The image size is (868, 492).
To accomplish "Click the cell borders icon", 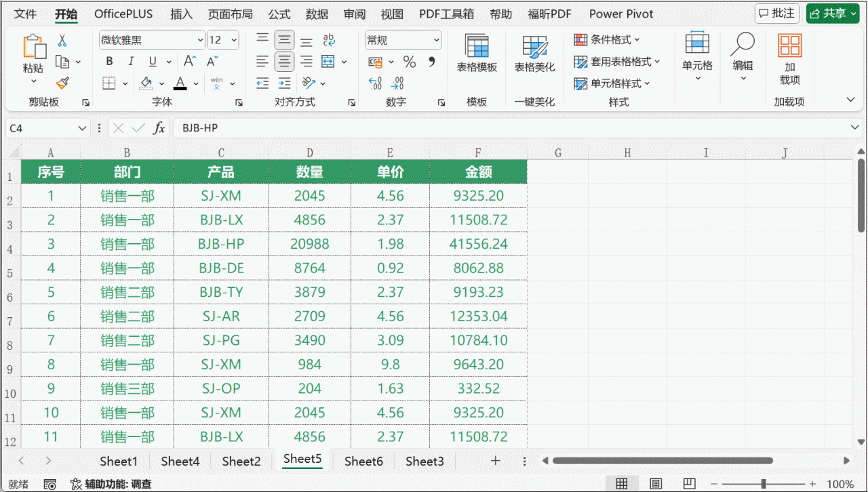I will [x=109, y=83].
